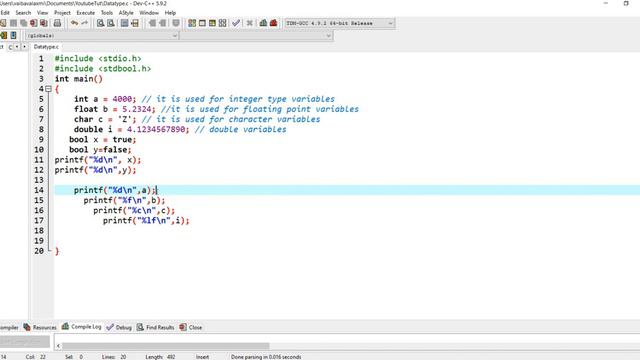Switch to the Debug bottom tab
Viewport: 640px width, 360px height.
point(119,327)
